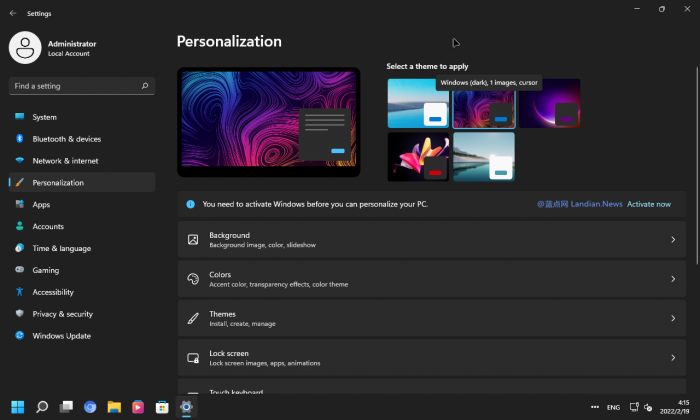Select Apps in the sidebar
The height and width of the screenshot is (420, 700).
(41, 205)
